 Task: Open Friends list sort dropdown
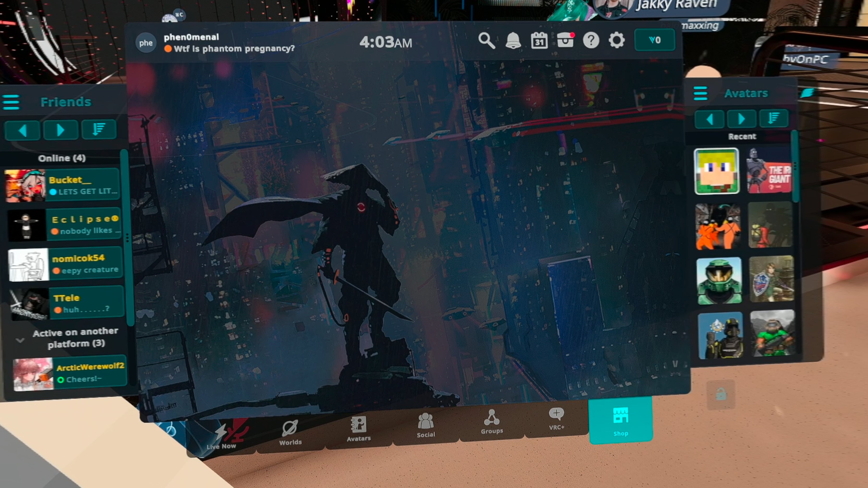(x=99, y=129)
